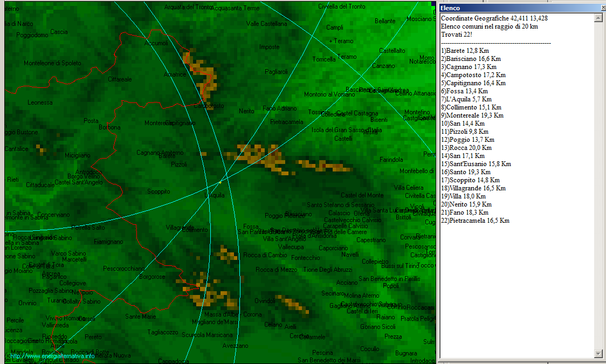Select the 'Coordinate Geografiche 42,411 13,428' line
The image size is (606, 364).
[x=494, y=18]
